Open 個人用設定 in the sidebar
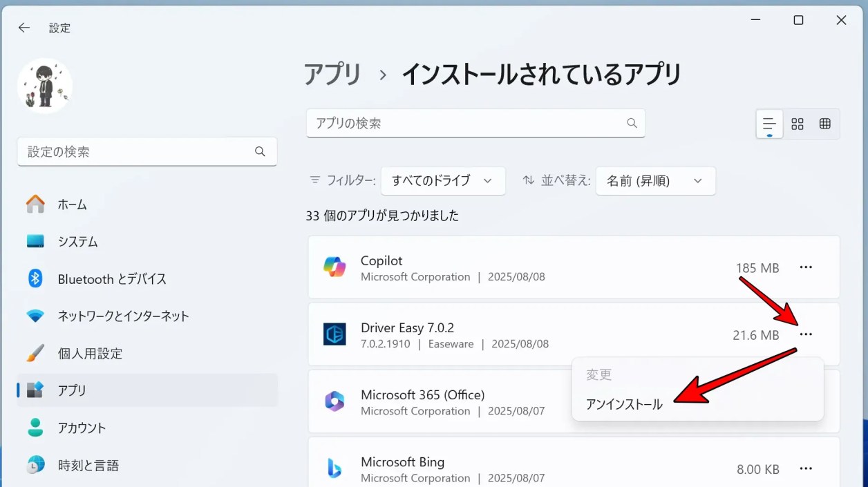Viewport: 868px width, 487px height. (147, 354)
